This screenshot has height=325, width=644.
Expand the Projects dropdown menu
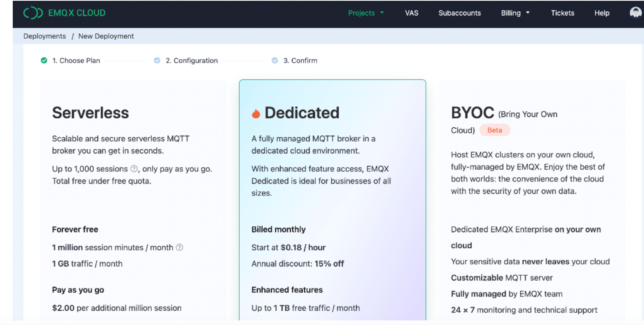[x=366, y=13]
